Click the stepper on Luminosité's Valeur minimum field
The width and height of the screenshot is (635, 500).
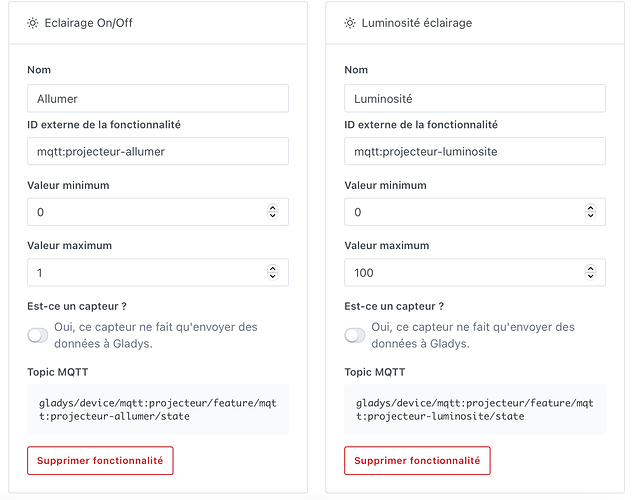[x=590, y=211]
